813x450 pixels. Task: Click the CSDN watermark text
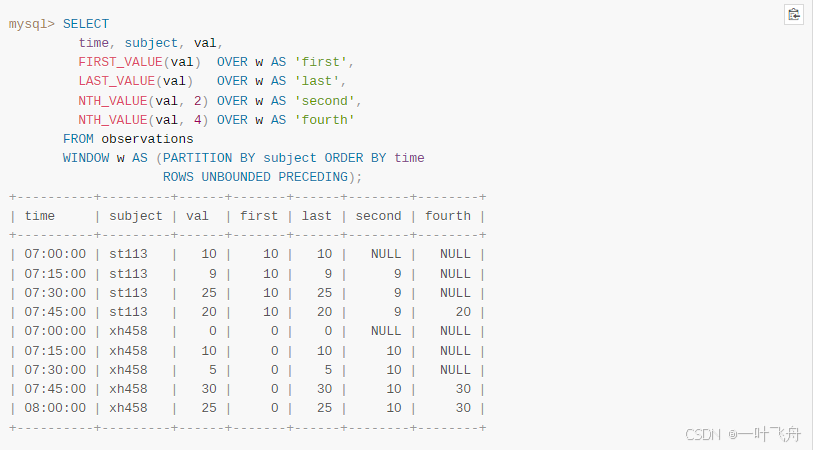[703, 434]
